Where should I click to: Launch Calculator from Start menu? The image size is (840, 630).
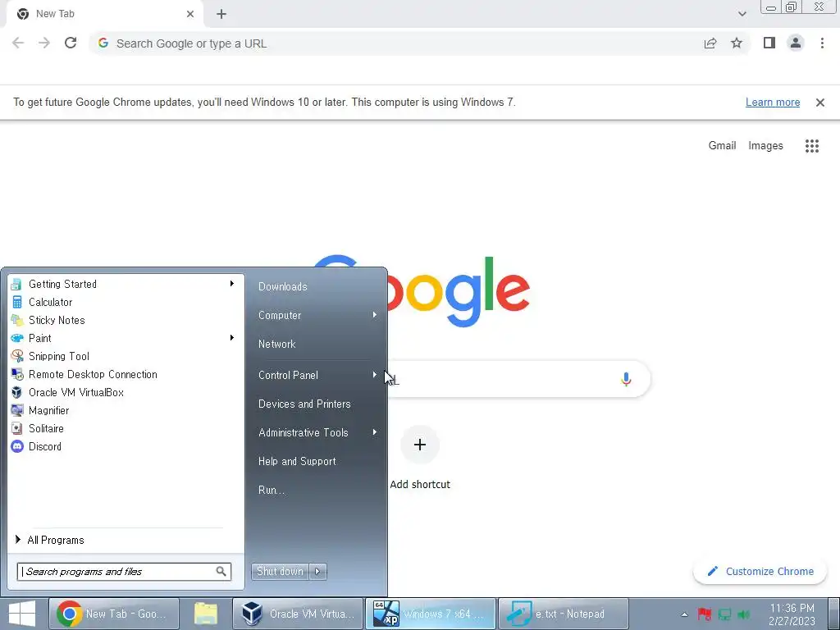point(127,302)
